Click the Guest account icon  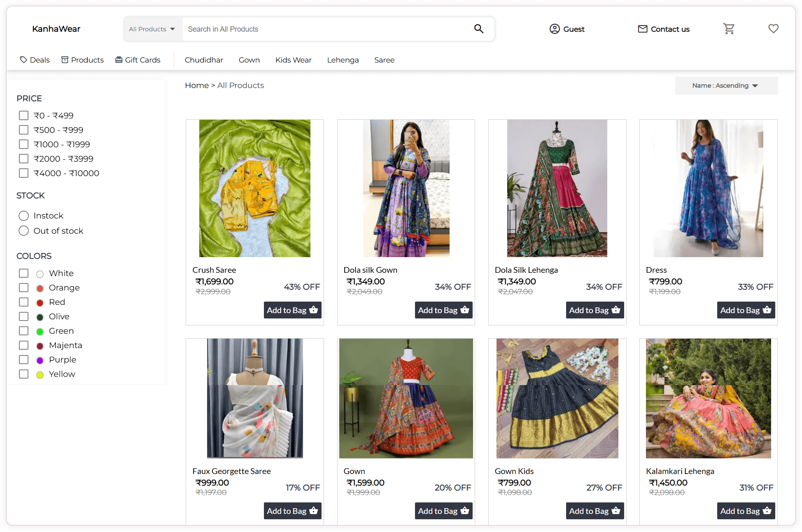tap(555, 29)
